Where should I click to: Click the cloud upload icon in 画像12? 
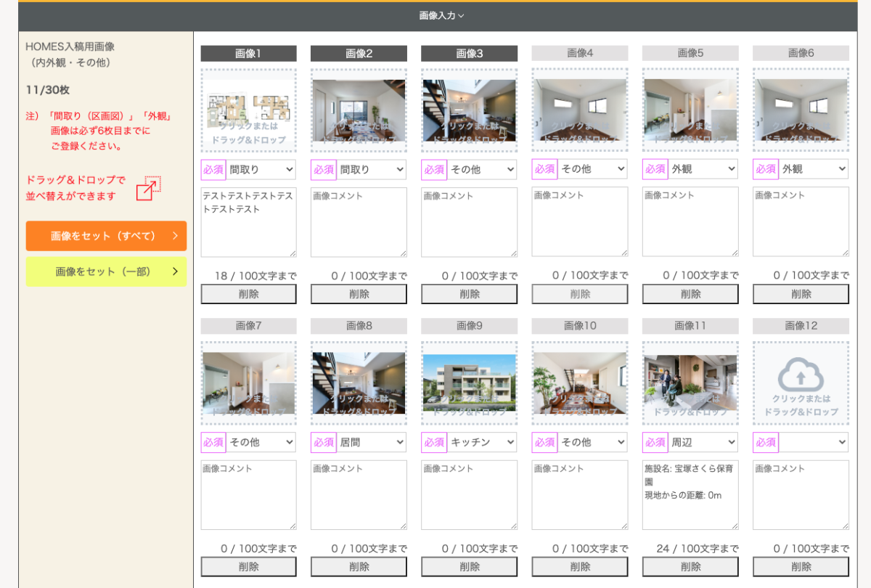(801, 375)
